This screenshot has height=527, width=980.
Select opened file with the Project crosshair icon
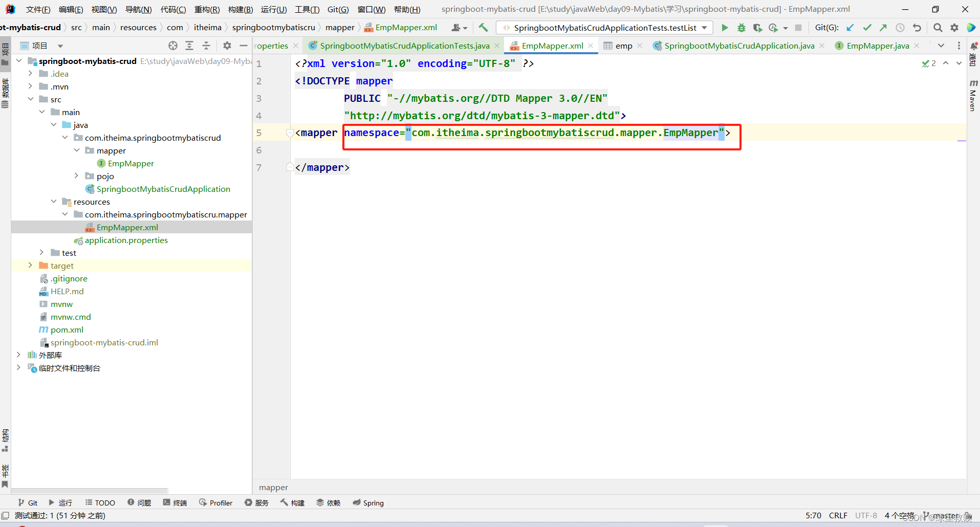(x=172, y=45)
